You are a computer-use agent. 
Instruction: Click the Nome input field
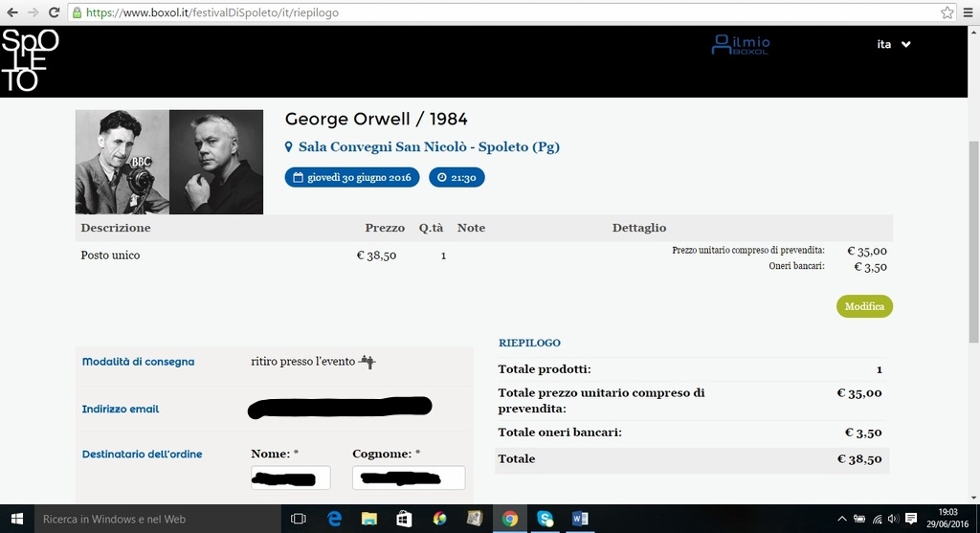[290, 477]
